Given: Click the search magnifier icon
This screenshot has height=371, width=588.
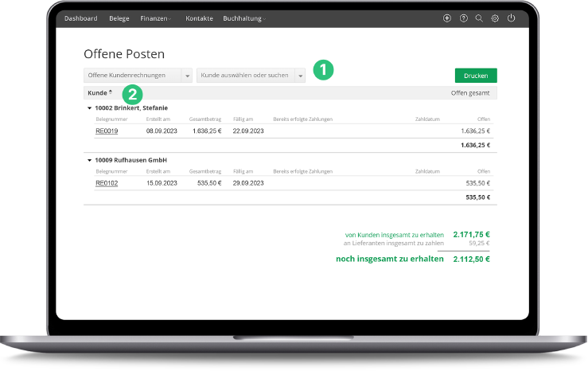Looking at the screenshot, I should [479, 18].
